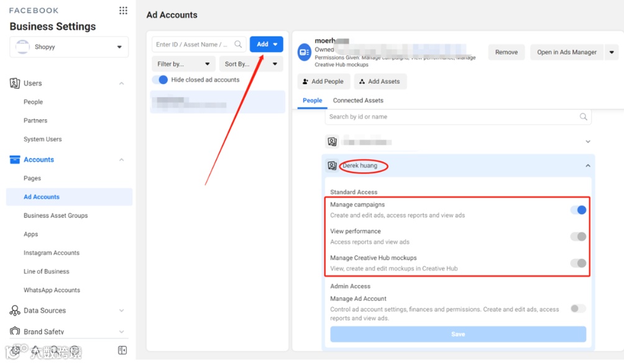
Task: Click the Standard Access heading
Action: click(354, 192)
